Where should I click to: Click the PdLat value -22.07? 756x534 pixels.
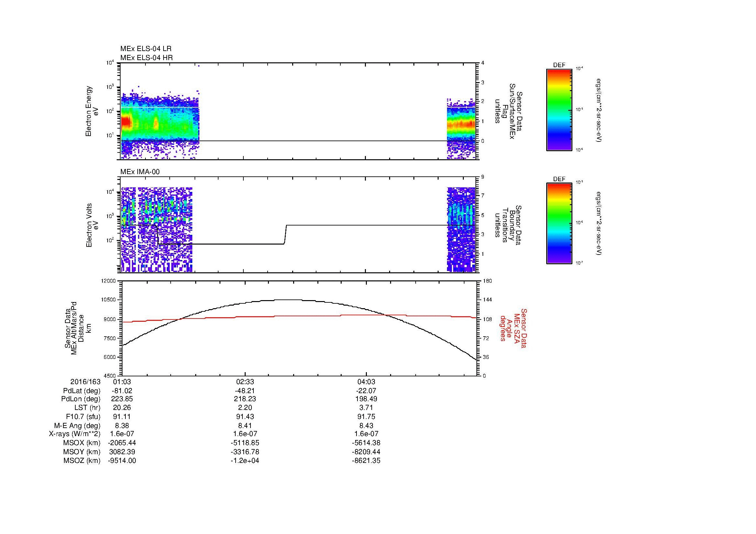coord(366,391)
